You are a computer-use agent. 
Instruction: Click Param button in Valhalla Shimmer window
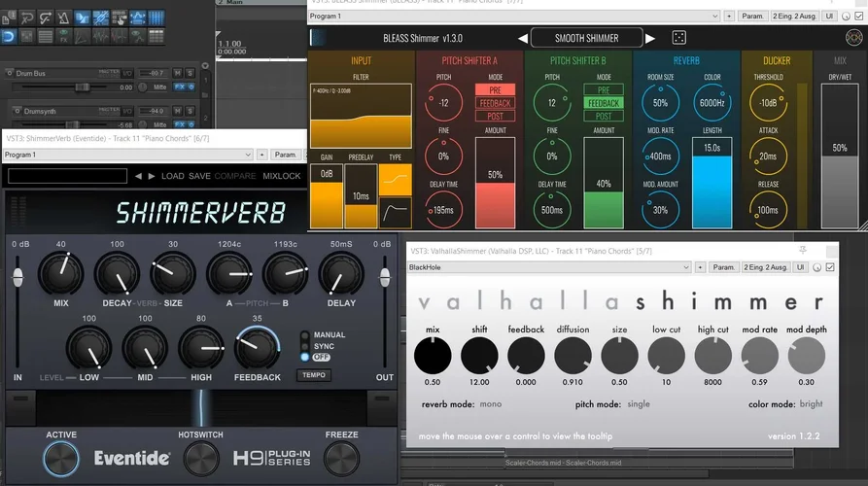(724, 266)
